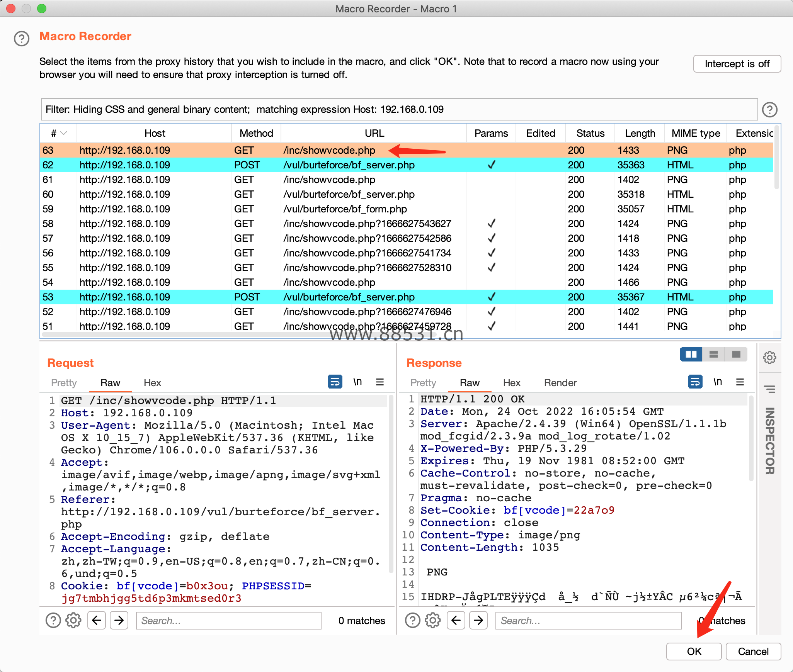Viewport: 793px width, 672px height.
Task: Toggle non-printable chars in Request editor
Action: (357, 382)
